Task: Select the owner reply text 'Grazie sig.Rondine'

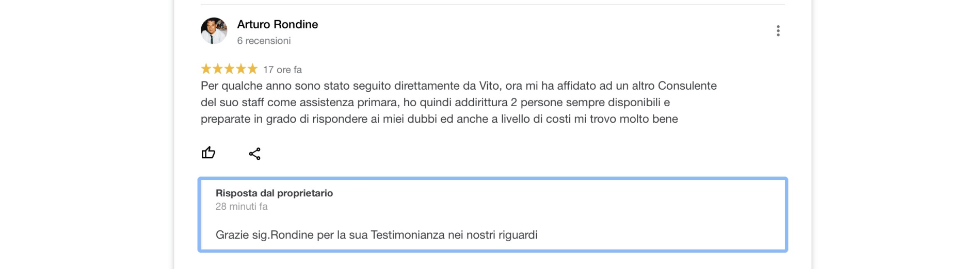Action: [x=377, y=235]
